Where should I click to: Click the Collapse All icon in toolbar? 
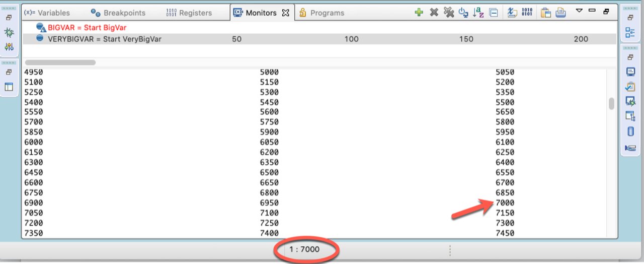(494, 13)
